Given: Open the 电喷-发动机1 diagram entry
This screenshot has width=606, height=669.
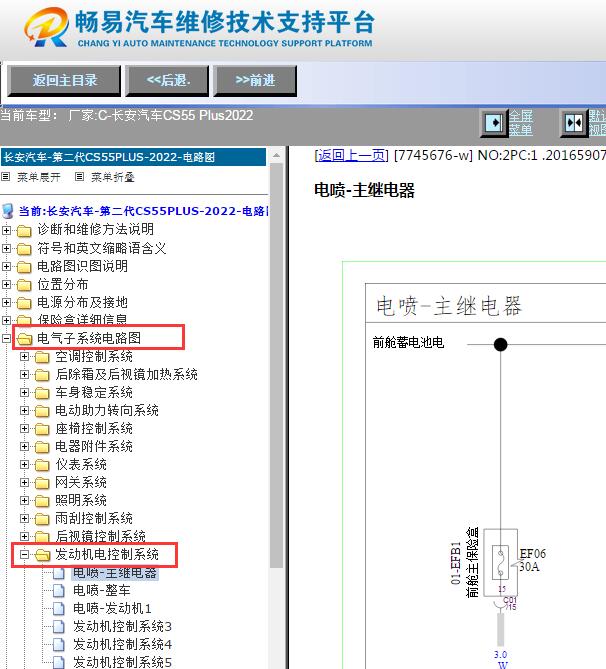Looking at the screenshot, I should [x=112, y=608].
